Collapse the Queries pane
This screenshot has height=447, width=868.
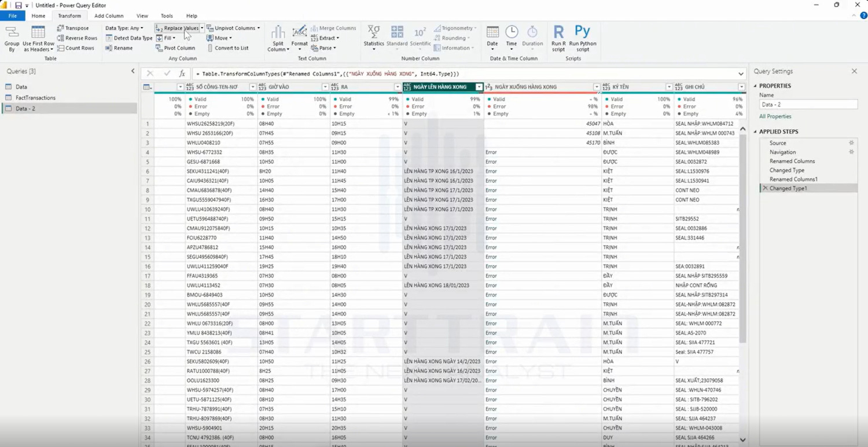point(133,71)
